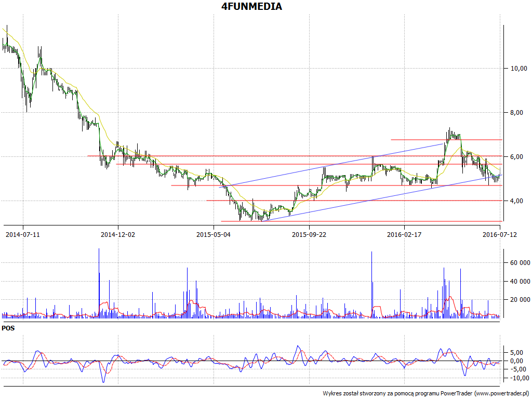Click the 60 000 volume axis label
Screen dimensions: 532x399
tap(520, 263)
